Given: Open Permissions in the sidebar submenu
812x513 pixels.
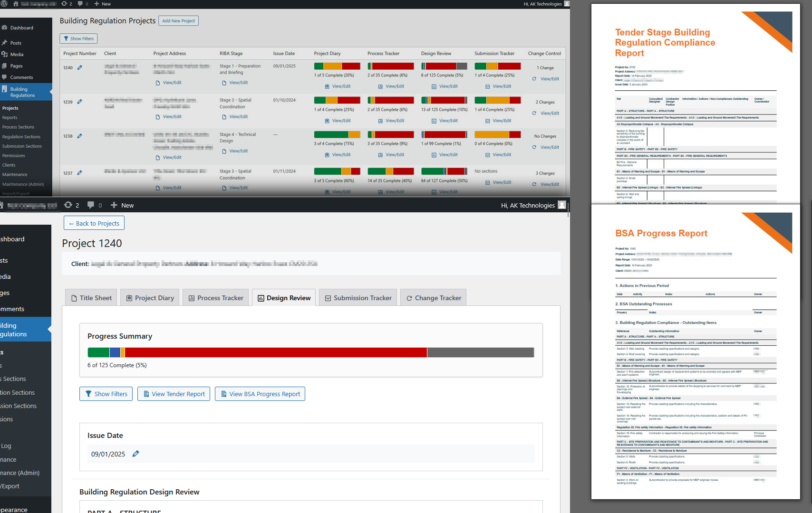Looking at the screenshot, I should pyautogui.click(x=14, y=155).
